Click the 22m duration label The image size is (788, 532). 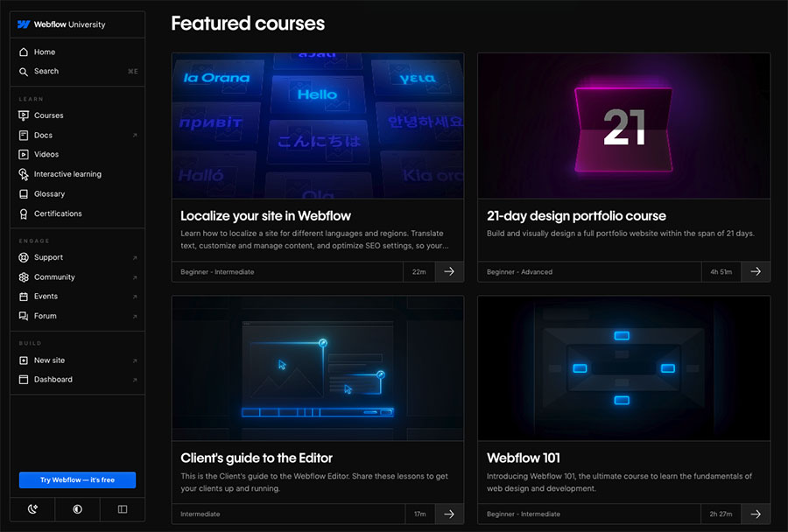[x=419, y=272]
